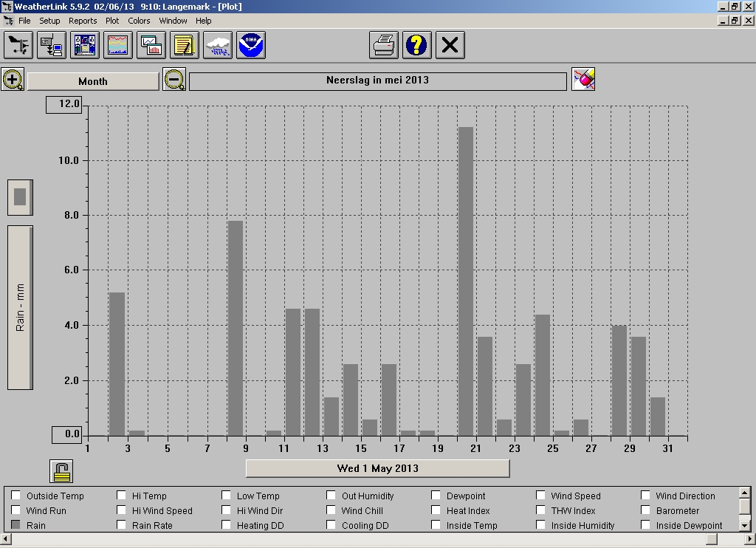The width and height of the screenshot is (756, 548).
Task: Open the Reports menu
Action: pyautogui.click(x=83, y=21)
